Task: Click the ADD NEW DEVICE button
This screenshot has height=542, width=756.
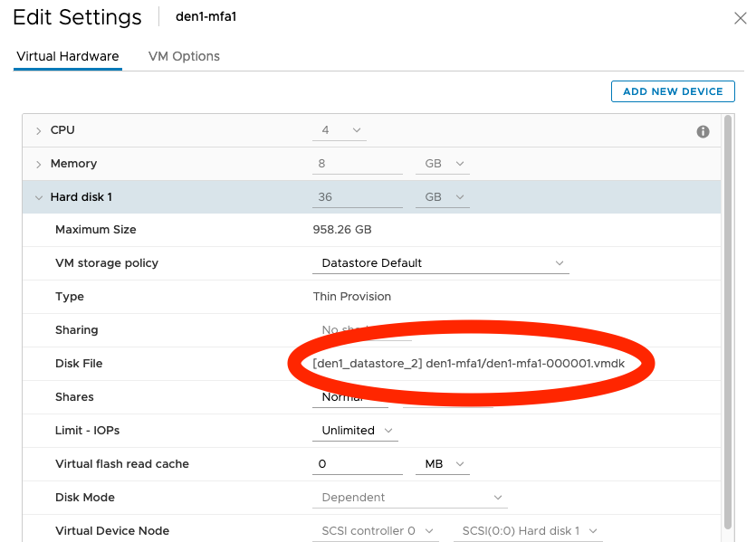Action: (x=673, y=91)
